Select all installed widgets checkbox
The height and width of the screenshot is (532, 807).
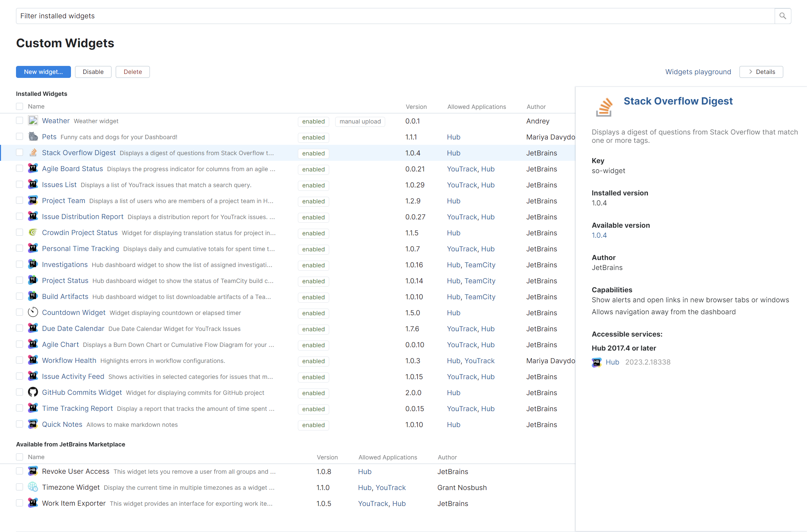pos(20,106)
